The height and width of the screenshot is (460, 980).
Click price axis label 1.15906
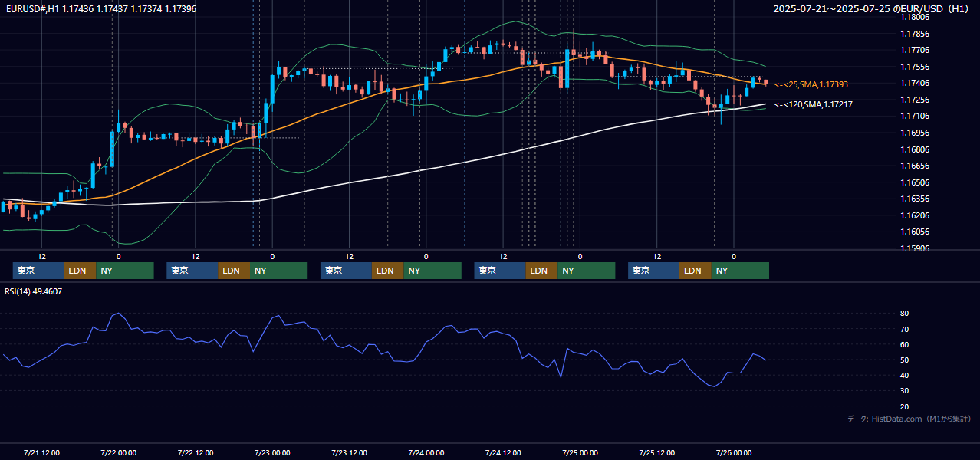(915, 248)
